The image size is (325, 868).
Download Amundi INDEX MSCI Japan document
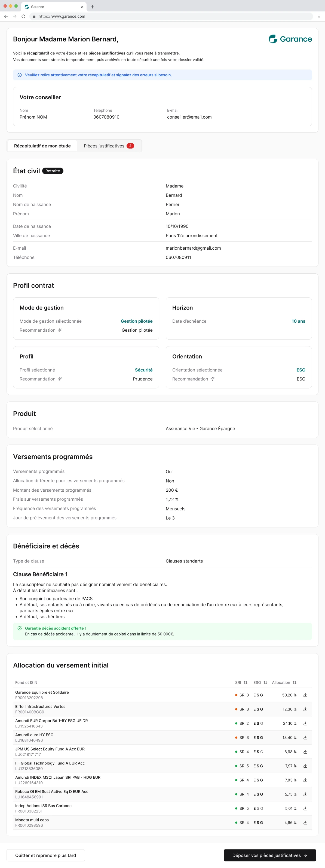[305, 780]
